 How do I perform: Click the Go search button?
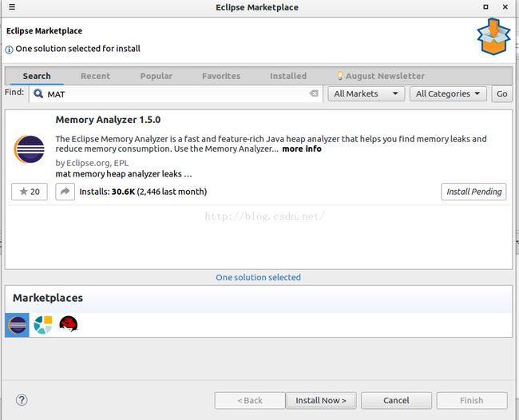click(x=501, y=94)
